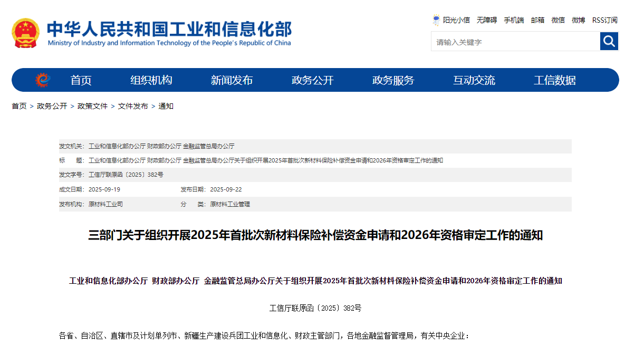The height and width of the screenshot is (345, 644).
Task: Open the 微信 link in header
Action: tap(558, 20)
